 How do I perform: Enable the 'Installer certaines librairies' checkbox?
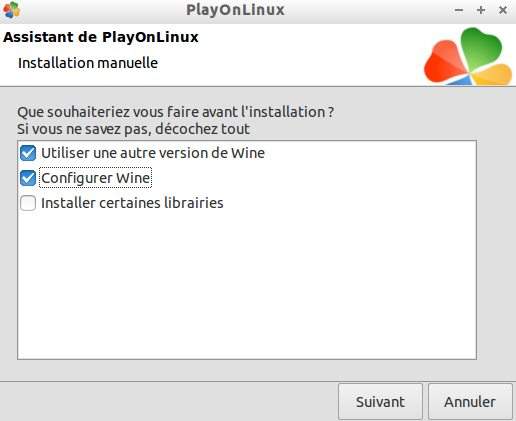pos(28,203)
